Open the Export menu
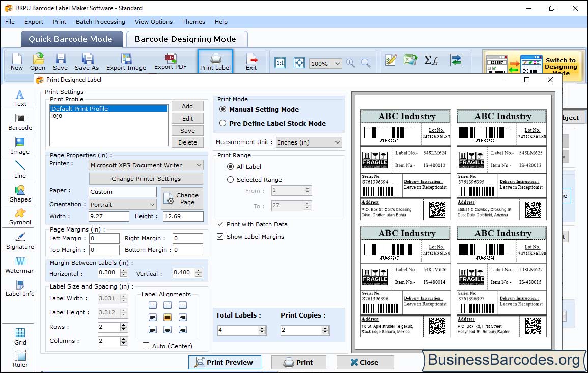This screenshot has height=373, width=588. click(x=34, y=22)
